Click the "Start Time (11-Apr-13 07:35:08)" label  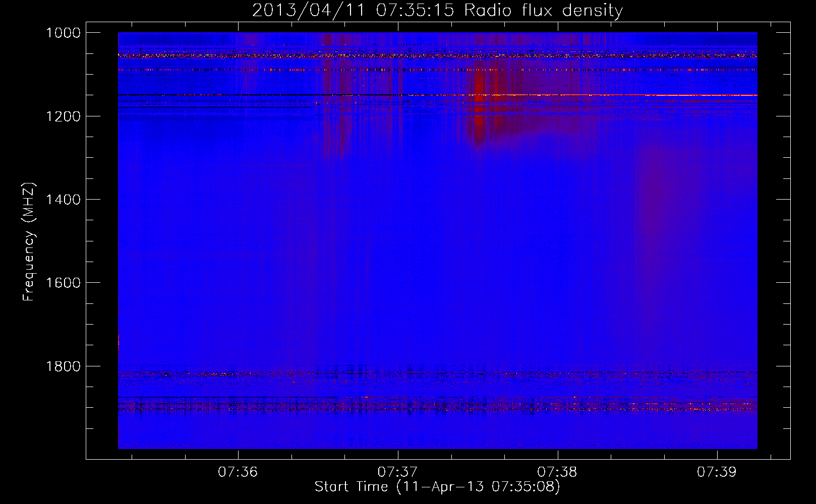(x=437, y=487)
